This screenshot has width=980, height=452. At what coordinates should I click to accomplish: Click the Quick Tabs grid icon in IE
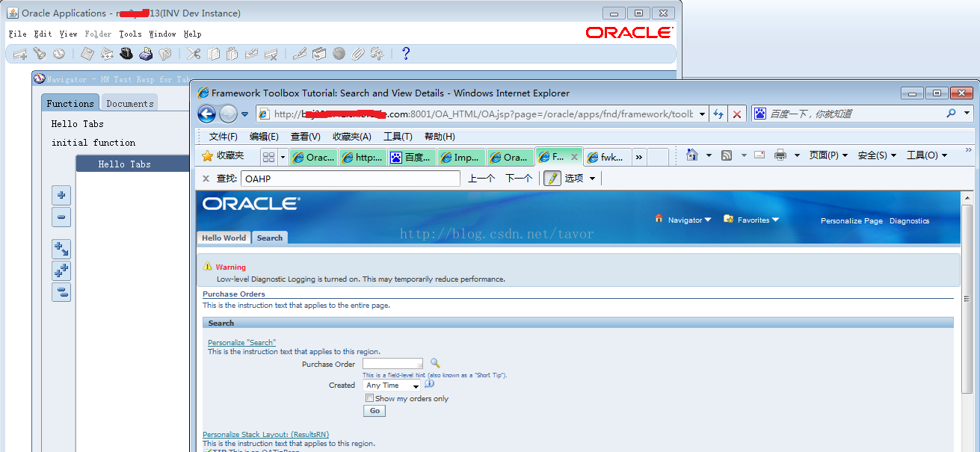(x=268, y=157)
